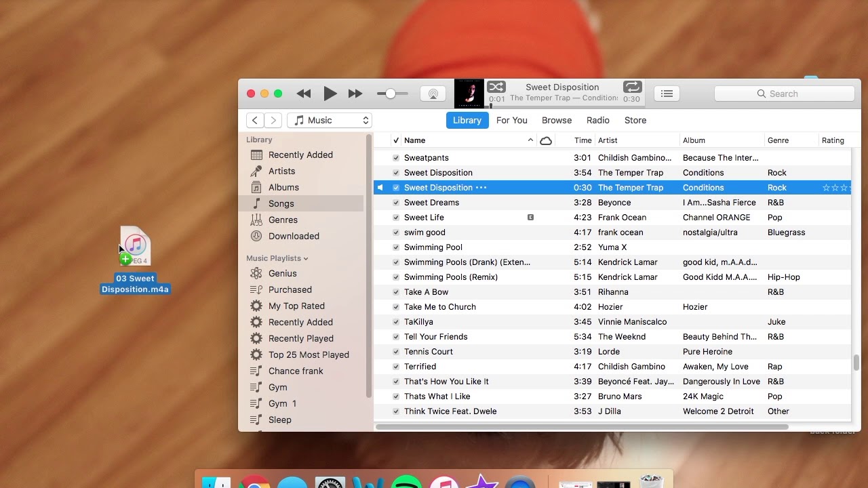This screenshot has height=488, width=868.
Task: Open Artists in the Library sidebar
Action: point(281,171)
